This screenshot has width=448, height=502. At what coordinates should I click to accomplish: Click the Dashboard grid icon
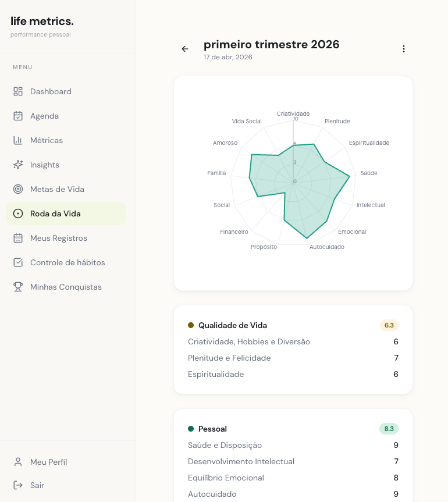tap(18, 91)
